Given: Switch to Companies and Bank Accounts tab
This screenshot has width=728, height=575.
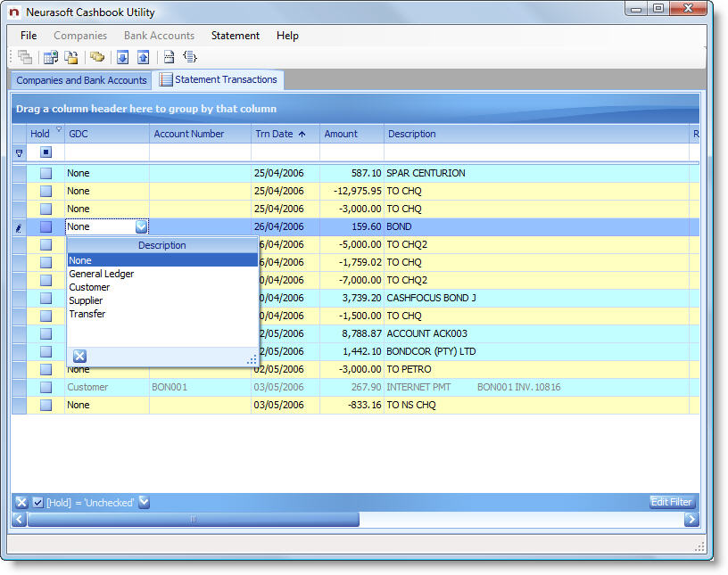Looking at the screenshot, I should point(81,80).
